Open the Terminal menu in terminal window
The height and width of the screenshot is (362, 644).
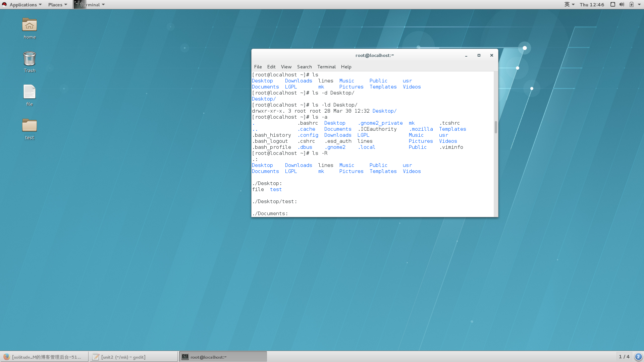pos(326,67)
